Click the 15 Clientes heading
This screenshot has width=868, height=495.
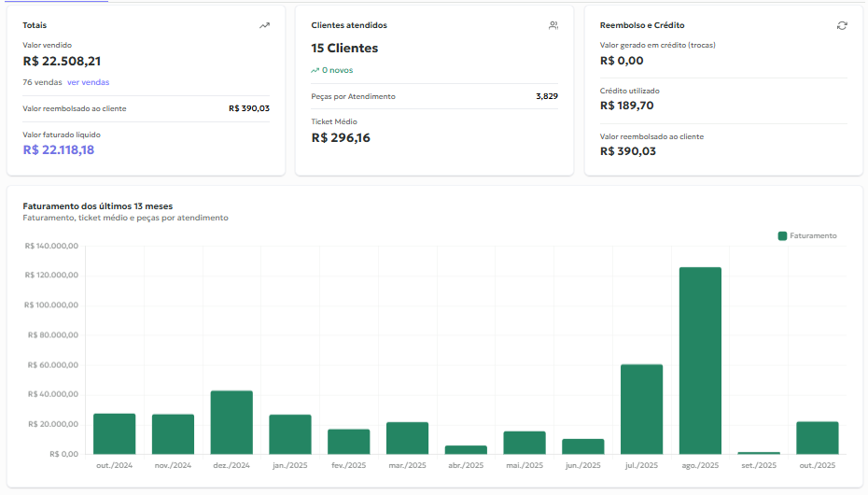(x=344, y=48)
